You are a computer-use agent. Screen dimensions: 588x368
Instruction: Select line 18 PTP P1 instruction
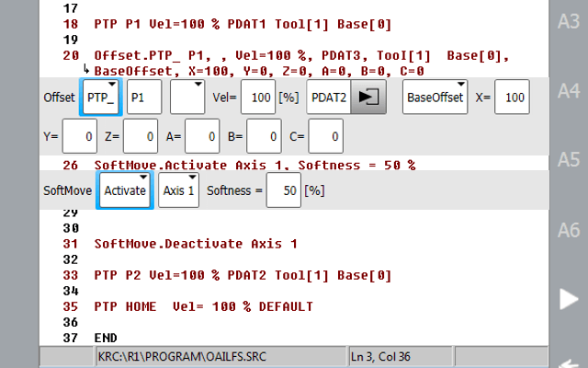[243, 25]
